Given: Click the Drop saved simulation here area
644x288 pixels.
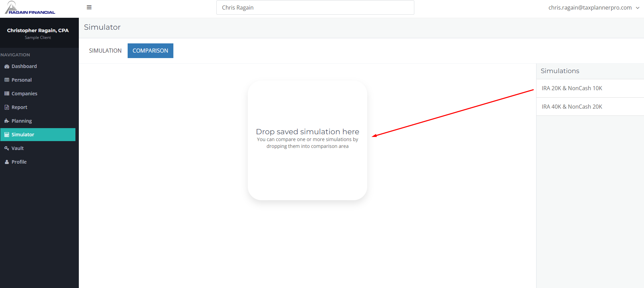Looking at the screenshot, I should coord(307,140).
